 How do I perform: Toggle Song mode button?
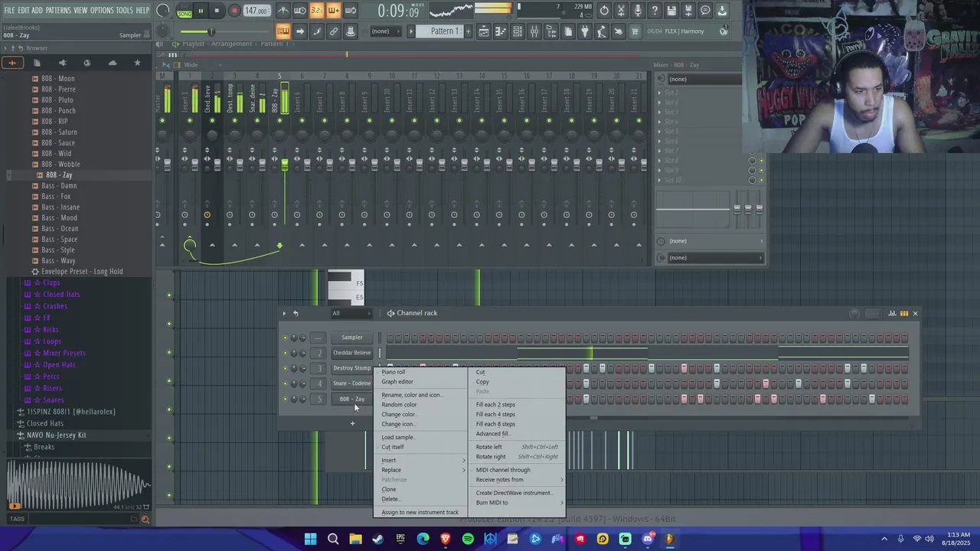coord(185,14)
